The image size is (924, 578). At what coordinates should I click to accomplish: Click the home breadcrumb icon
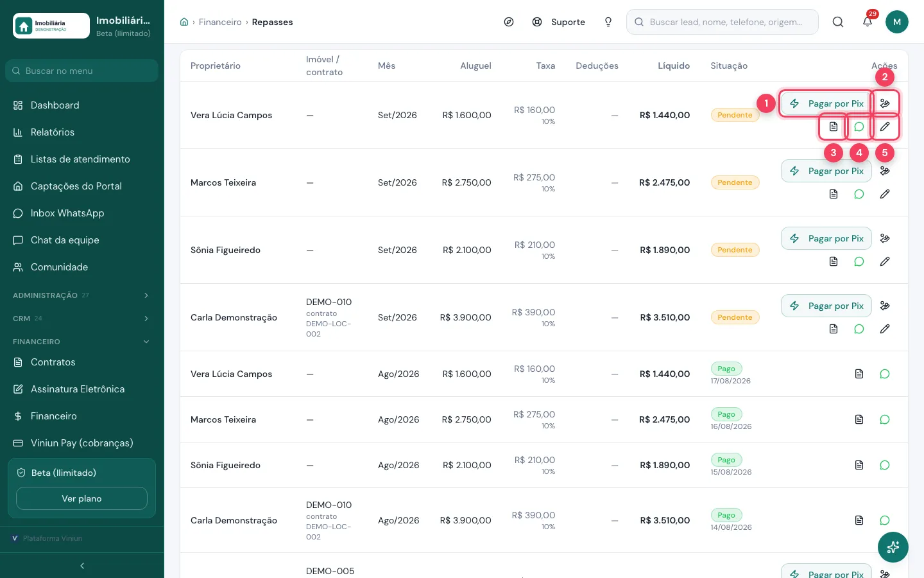point(184,22)
